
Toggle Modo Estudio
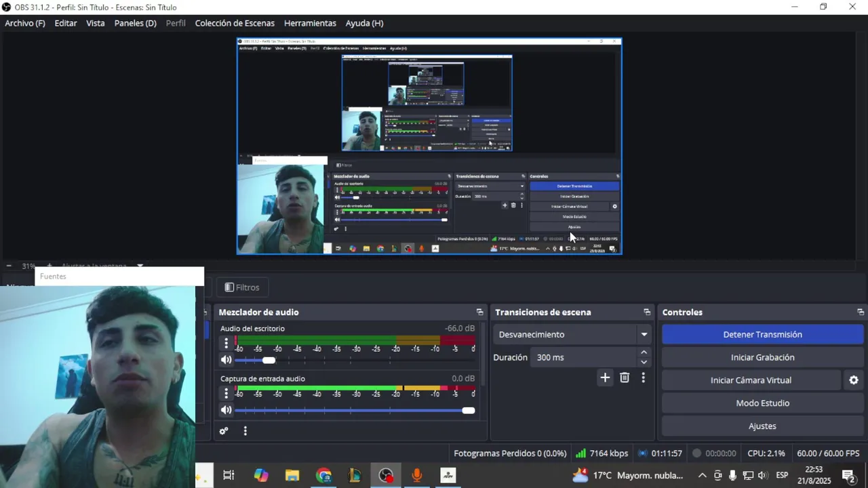point(763,403)
